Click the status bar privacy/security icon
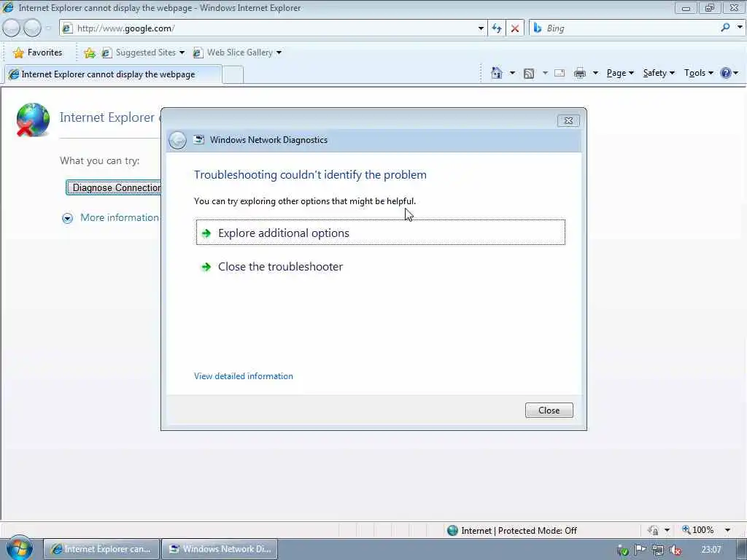747x560 pixels. pos(653,530)
